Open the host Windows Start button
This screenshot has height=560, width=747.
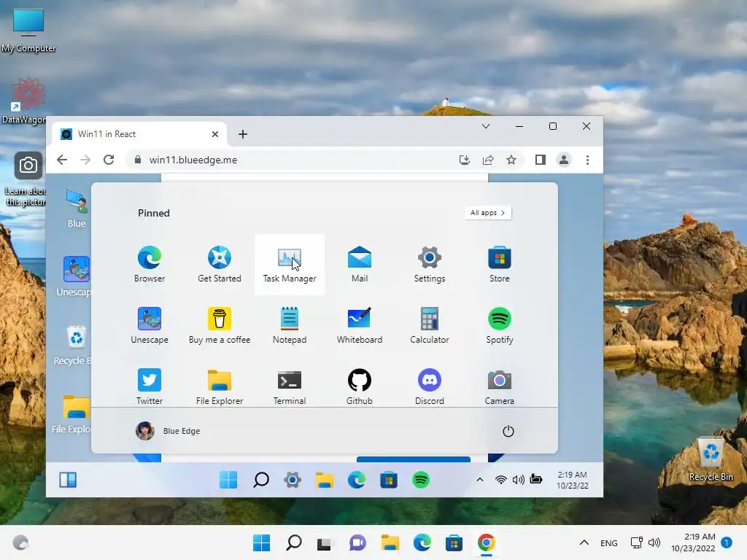point(261,542)
